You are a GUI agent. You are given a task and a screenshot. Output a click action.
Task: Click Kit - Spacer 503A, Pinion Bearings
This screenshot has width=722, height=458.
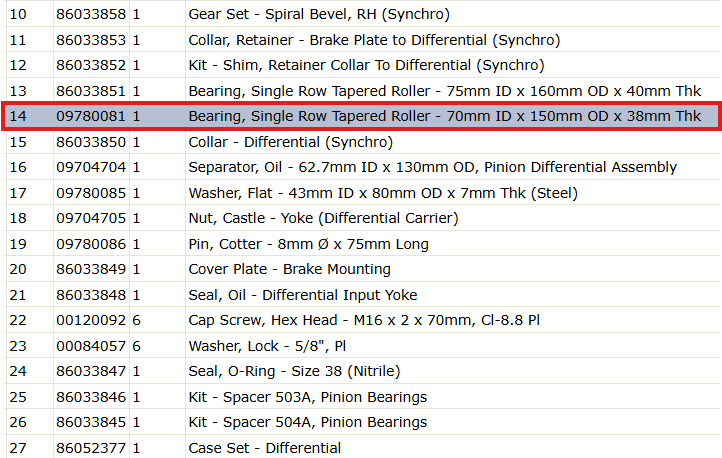pyautogui.click(x=308, y=397)
